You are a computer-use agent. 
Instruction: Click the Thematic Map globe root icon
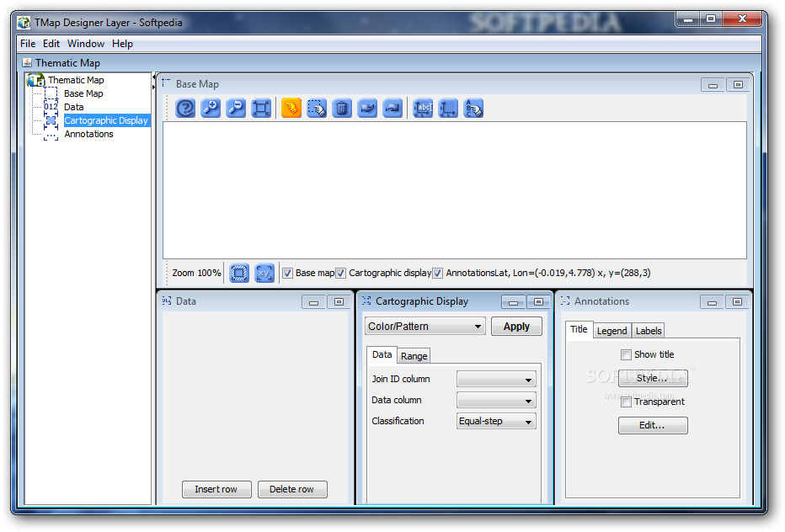[36, 80]
